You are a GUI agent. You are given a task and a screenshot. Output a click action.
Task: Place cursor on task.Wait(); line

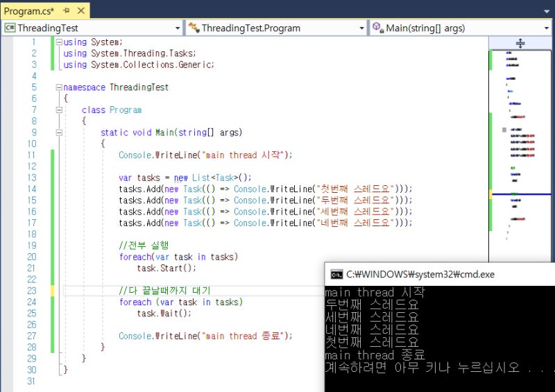(164, 314)
